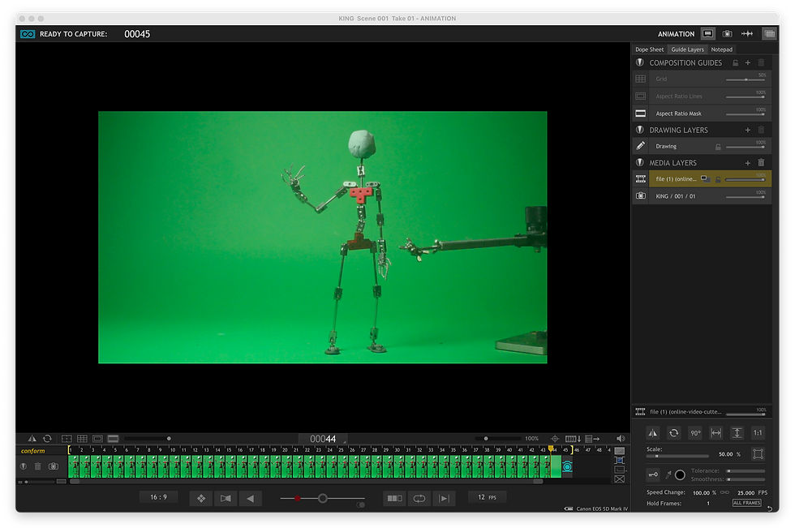This screenshot has height=532, width=795.
Task: Open the Animation workspace button
Action: (707, 34)
